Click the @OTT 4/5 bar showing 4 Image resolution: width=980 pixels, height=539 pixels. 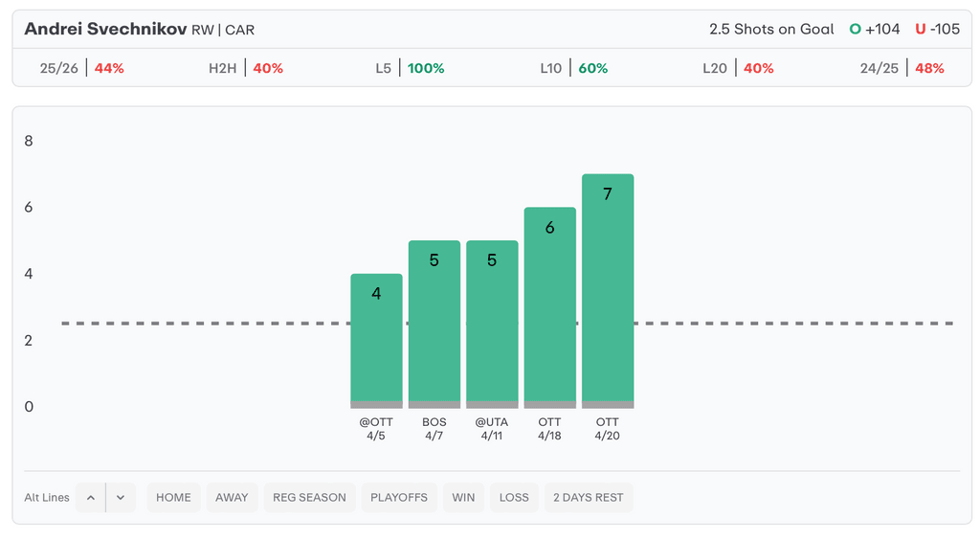coord(376,340)
